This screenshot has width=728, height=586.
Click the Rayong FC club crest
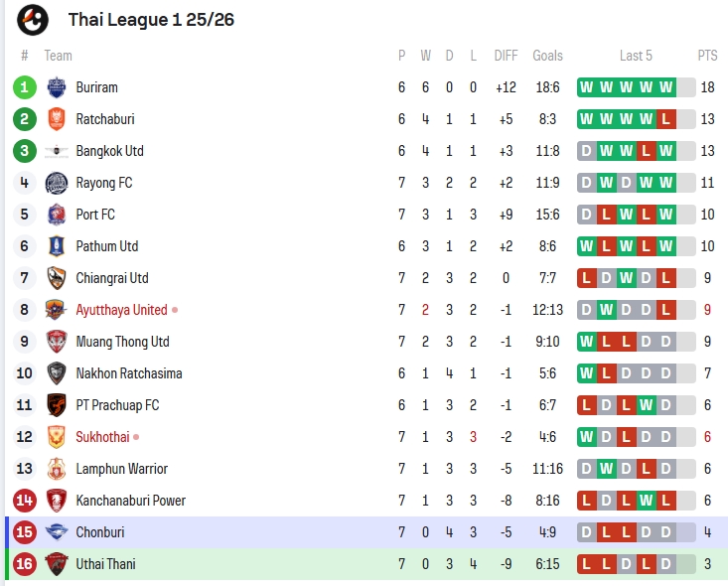tap(56, 183)
